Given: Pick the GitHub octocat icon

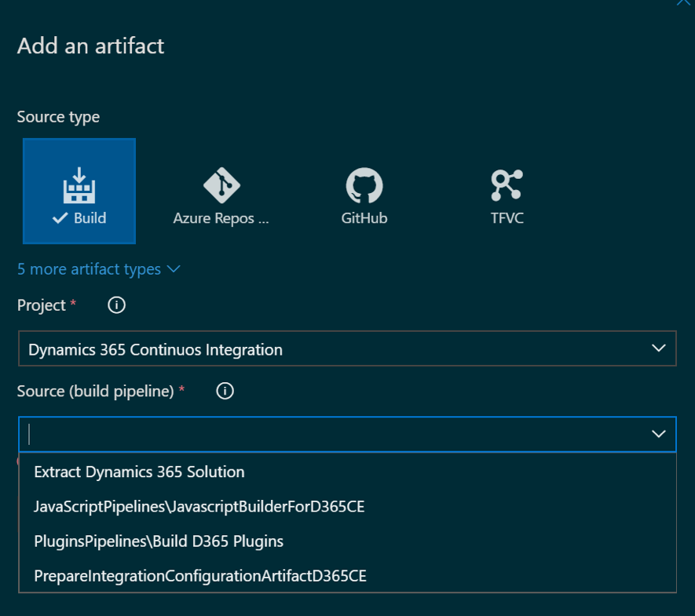Looking at the screenshot, I should (364, 185).
